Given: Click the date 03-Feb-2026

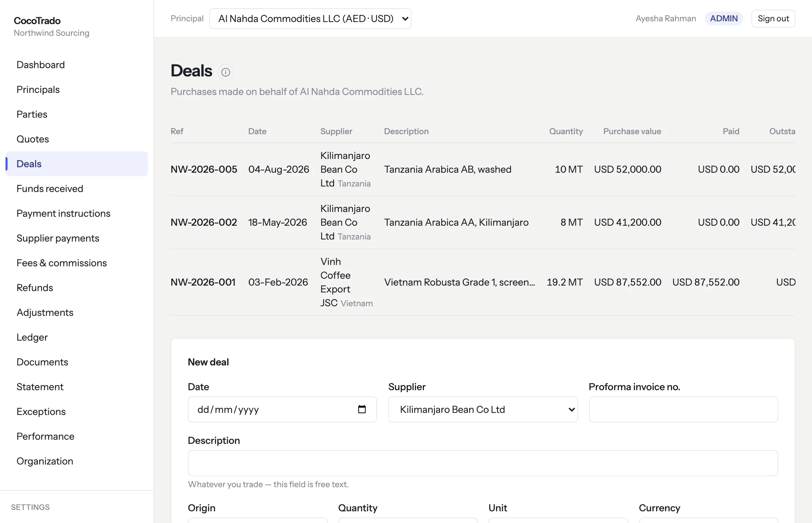Looking at the screenshot, I should [x=278, y=282].
